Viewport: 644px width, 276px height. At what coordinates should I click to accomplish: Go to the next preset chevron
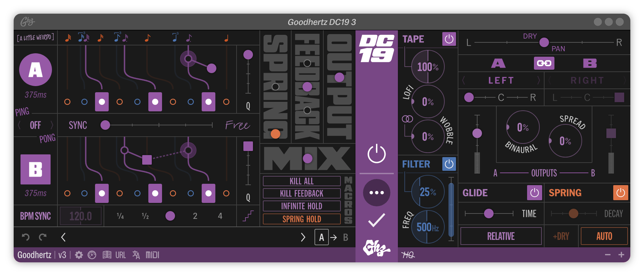click(303, 237)
